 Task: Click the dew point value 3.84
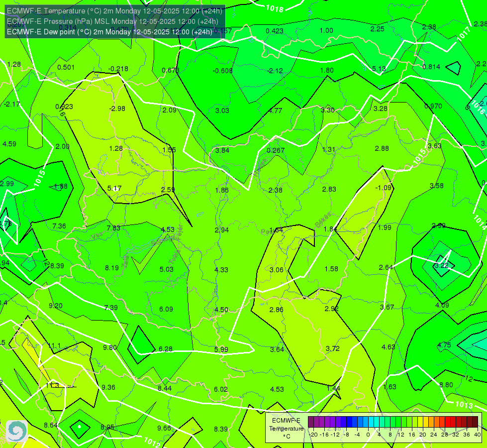point(222,150)
